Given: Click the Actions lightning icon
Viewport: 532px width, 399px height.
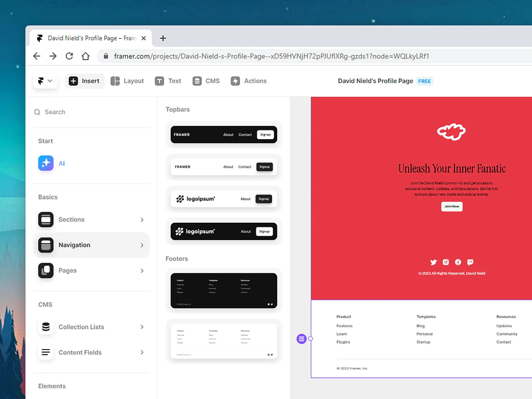Looking at the screenshot, I should click(235, 81).
